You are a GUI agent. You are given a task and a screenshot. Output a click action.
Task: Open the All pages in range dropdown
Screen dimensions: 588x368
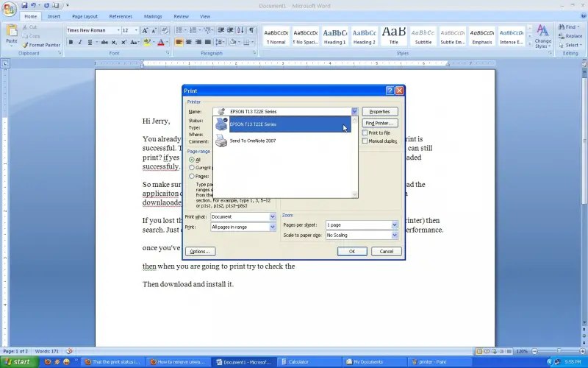pos(273,227)
